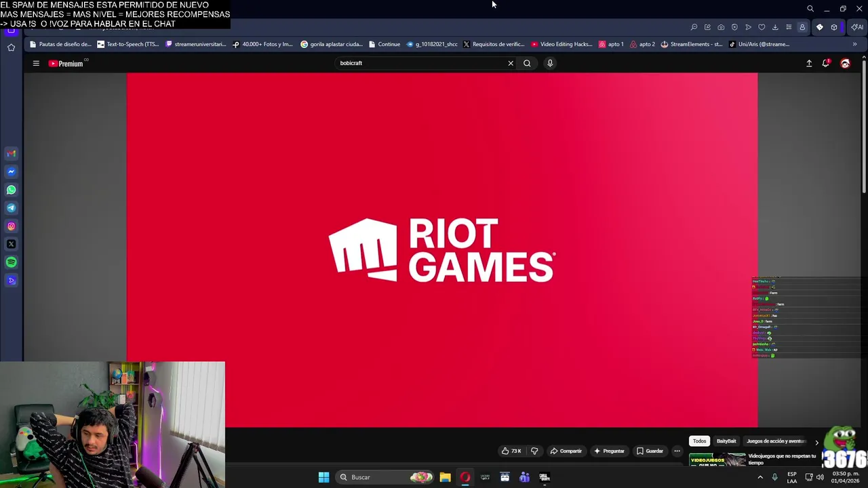Open 40.000+ Fotos y Im bookmark
The width and height of the screenshot is (868, 488).
coord(262,44)
